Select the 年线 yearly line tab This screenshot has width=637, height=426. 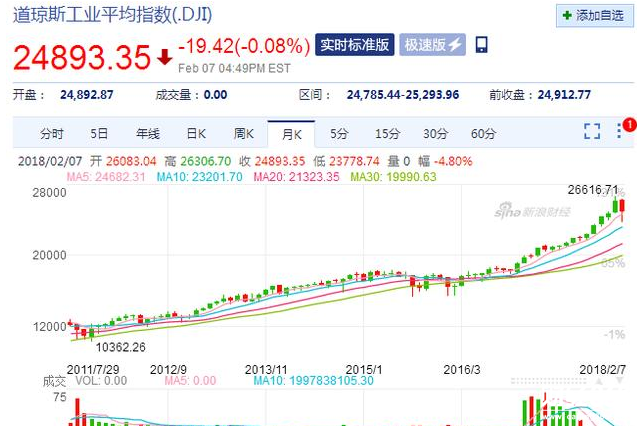(x=148, y=133)
